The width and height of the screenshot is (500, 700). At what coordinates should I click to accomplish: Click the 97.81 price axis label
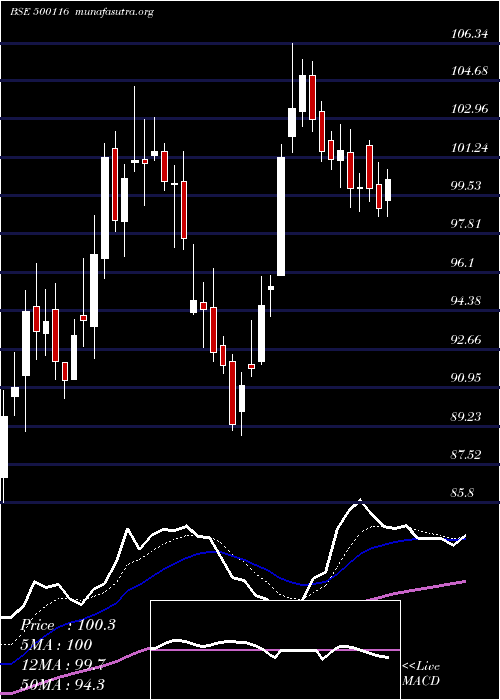click(466, 224)
